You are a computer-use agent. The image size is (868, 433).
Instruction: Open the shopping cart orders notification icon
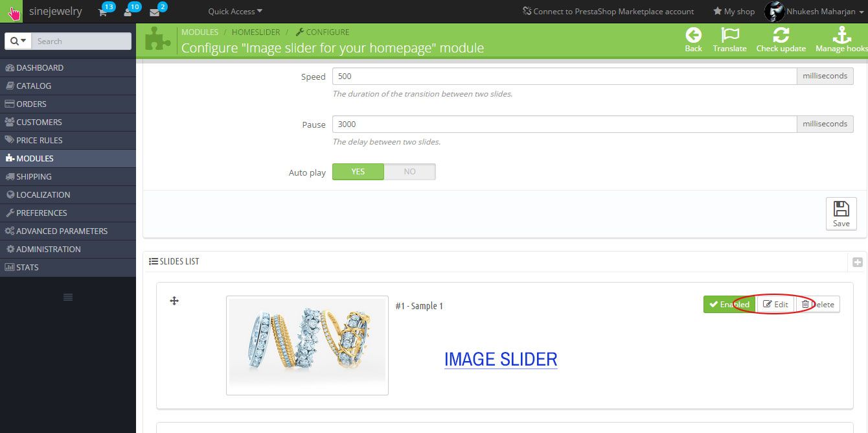click(102, 12)
